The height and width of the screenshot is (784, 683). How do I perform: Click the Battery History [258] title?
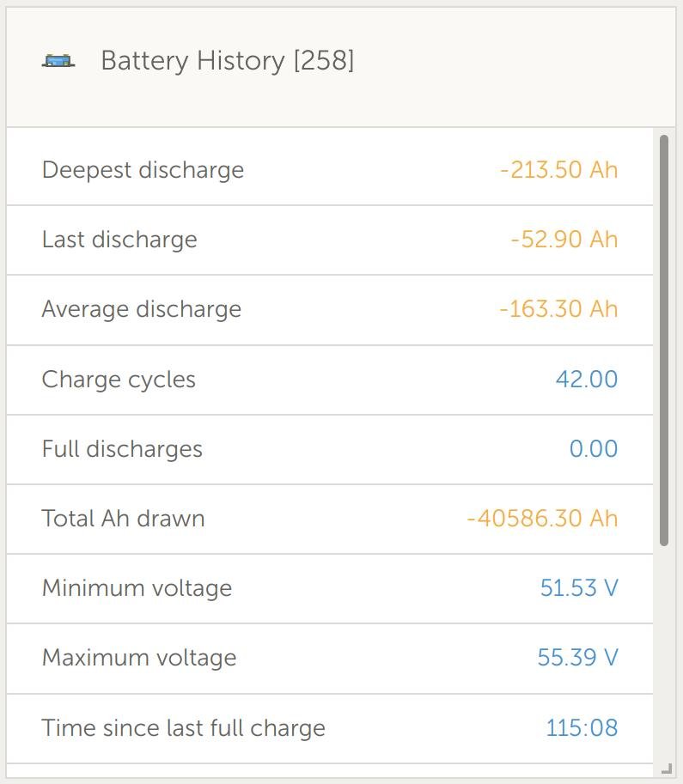pyautogui.click(x=227, y=61)
